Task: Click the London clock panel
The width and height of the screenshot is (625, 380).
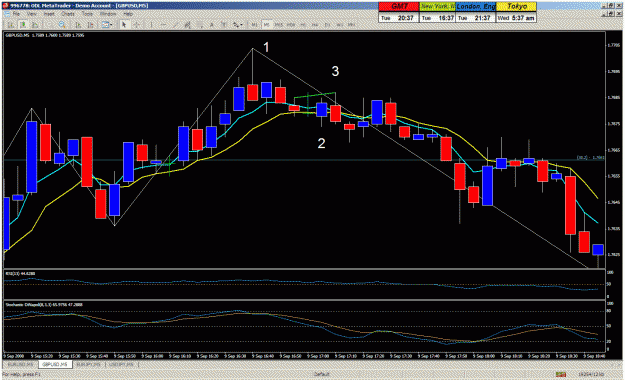Action: 476,12
